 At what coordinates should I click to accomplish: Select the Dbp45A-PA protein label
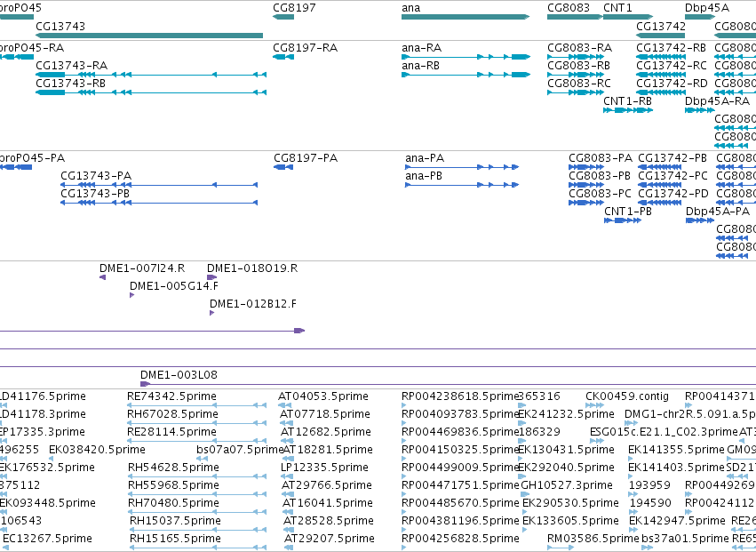[718, 212]
